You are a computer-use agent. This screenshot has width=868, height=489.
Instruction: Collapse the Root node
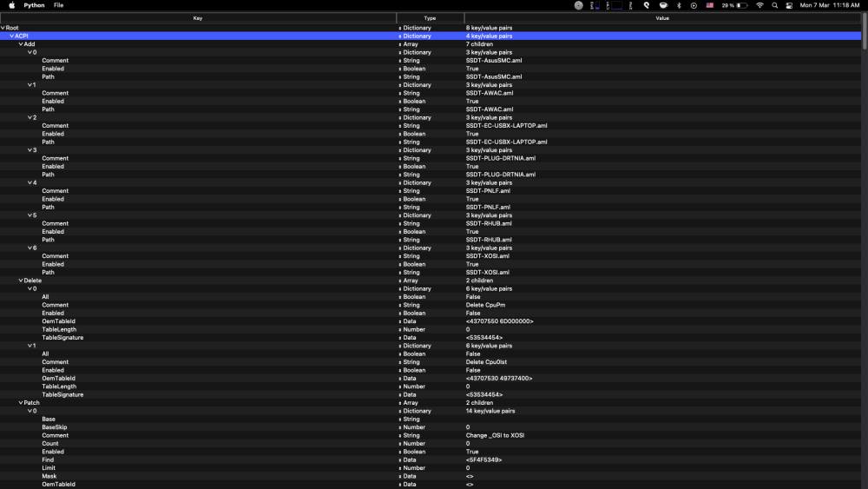[x=3, y=28]
